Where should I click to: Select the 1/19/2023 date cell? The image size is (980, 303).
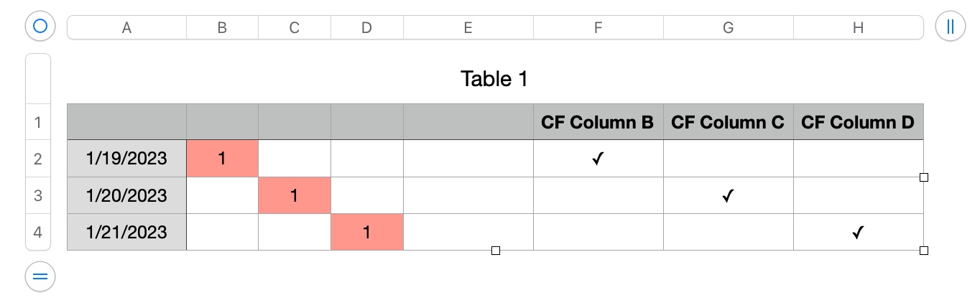pos(126,159)
